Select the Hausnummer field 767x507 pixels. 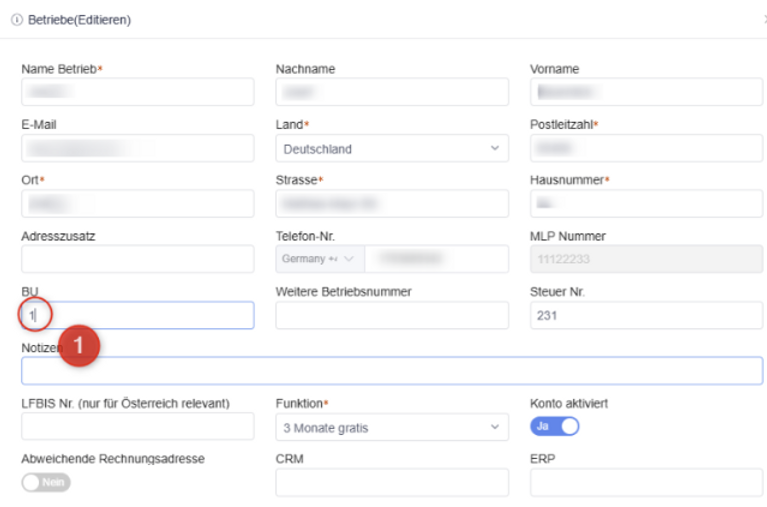point(646,204)
